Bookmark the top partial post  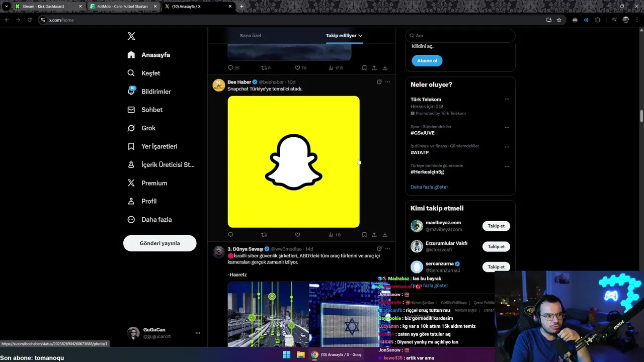364,68
